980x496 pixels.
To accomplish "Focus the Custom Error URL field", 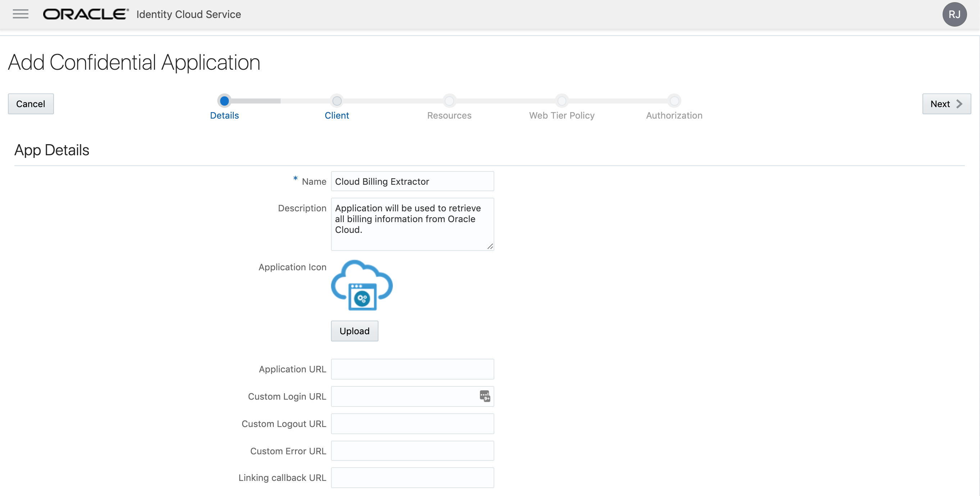I will coord(412,450).
